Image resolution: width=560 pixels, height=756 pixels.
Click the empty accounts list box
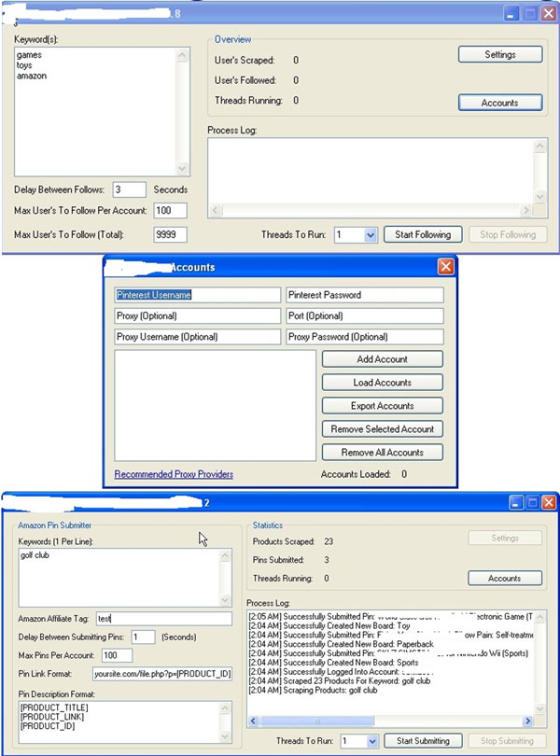coord(215,405)
